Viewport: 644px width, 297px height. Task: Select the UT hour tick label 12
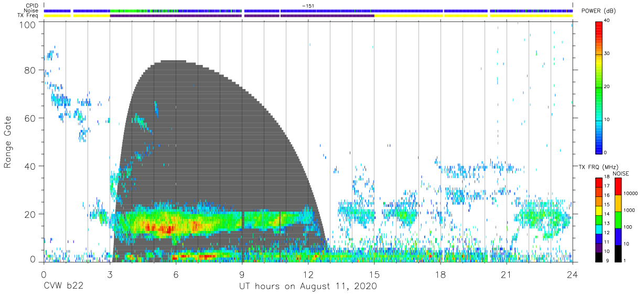click(308, 274)
